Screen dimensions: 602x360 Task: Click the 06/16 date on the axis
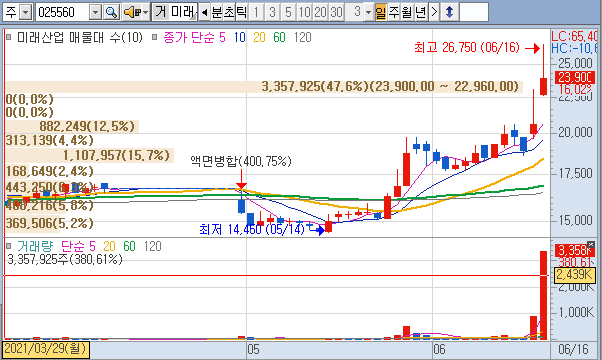coord(574,350)
